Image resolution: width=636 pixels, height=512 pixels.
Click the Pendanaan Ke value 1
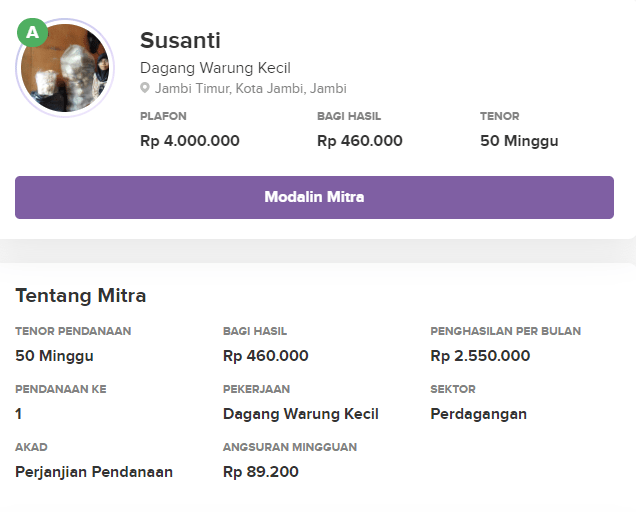click(19, 414)
